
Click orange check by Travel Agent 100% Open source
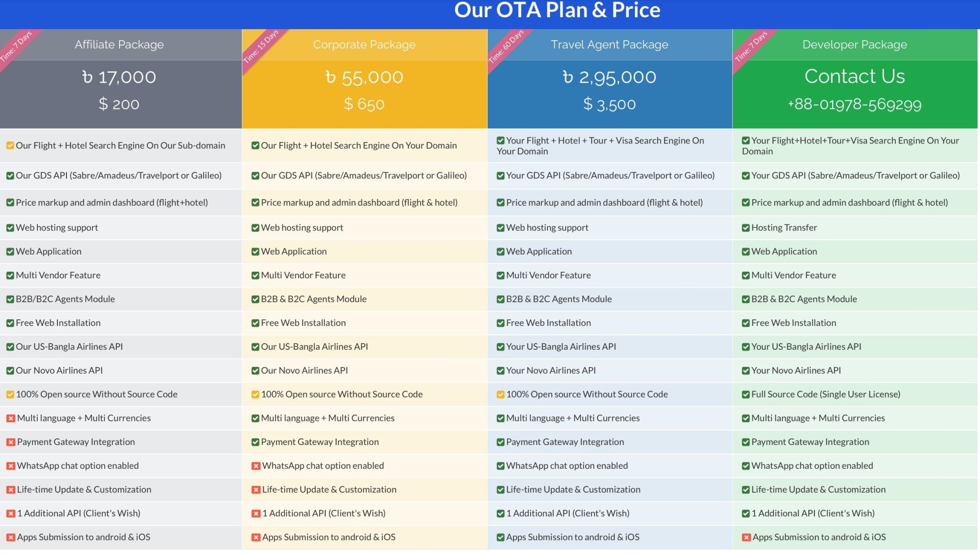pos(501,395)
